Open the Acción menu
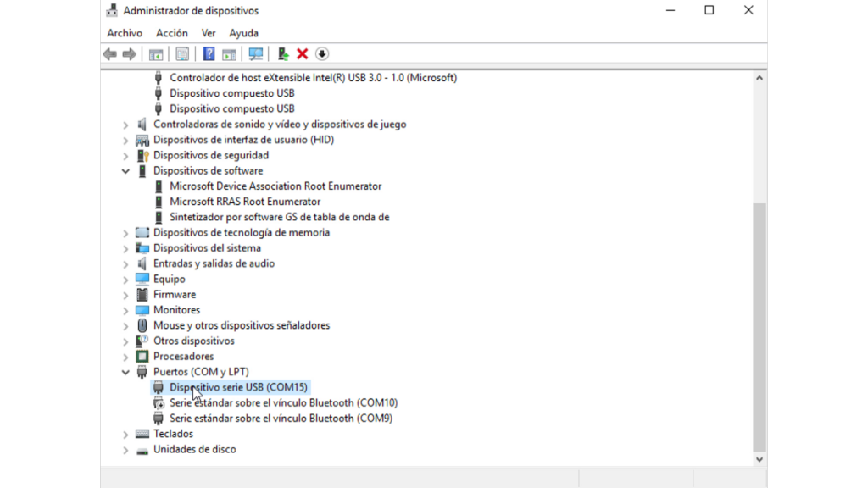Image resolution: width=868 pixels, height=488 pixels. click(x=171, y=33)
